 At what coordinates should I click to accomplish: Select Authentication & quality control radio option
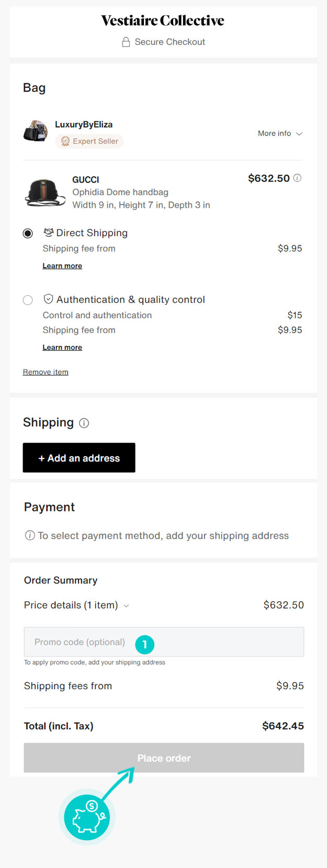[28, 300]
